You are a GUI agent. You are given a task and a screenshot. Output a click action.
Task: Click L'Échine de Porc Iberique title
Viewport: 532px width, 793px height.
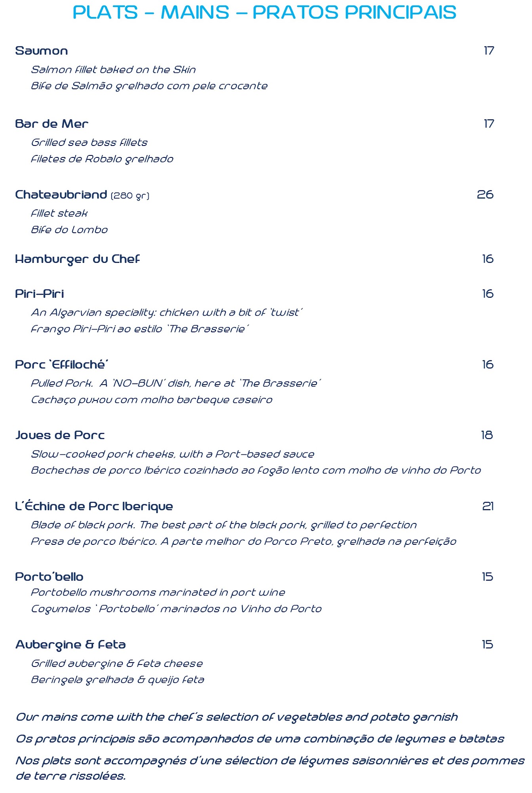coord(94,506)
